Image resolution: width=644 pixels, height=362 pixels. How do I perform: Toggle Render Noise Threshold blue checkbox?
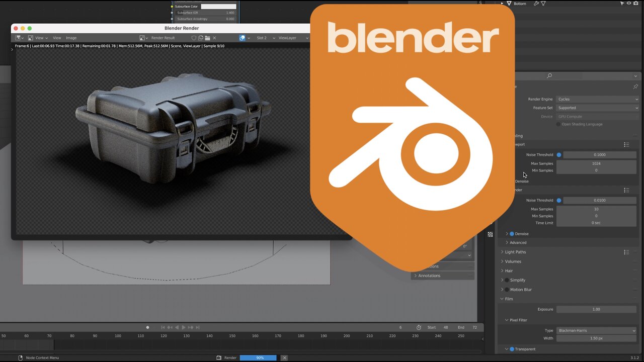559,200
